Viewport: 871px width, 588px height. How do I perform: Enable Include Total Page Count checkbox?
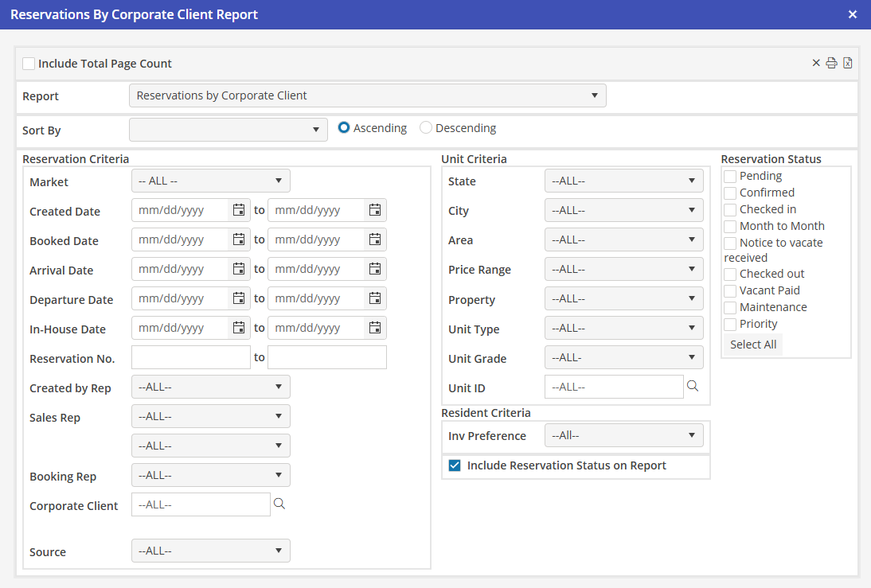29,64
